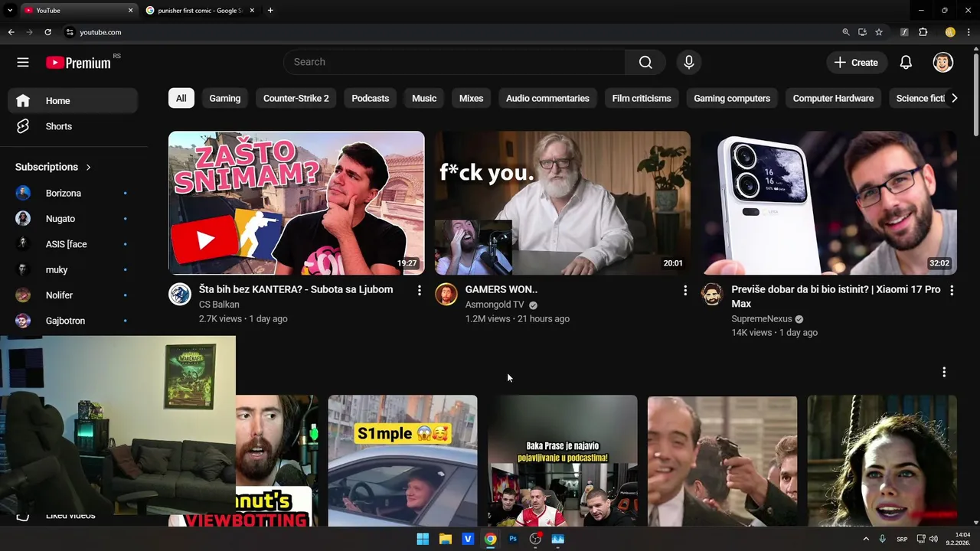Open the Baka Prase Shorts thumbnail
980x551 pixels.
click(x=563, y=461)
